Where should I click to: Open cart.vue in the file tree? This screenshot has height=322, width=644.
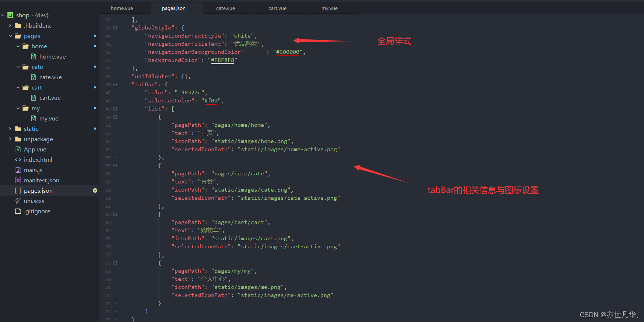point(50,98)
